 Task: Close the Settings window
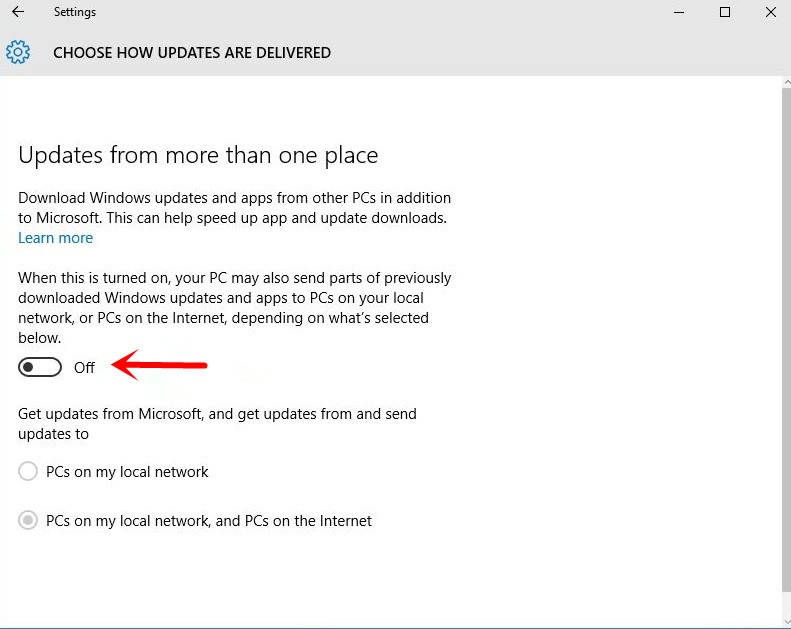tap(770, 12)
